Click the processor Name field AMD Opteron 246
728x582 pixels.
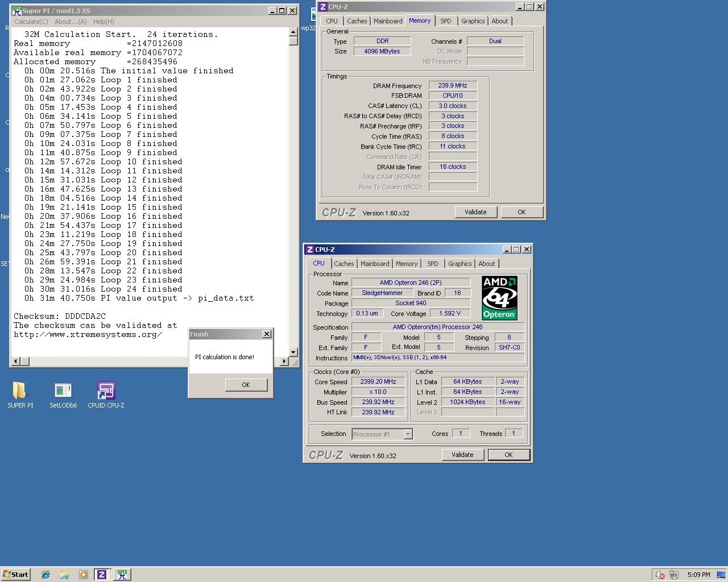click(x=411, y=282)
